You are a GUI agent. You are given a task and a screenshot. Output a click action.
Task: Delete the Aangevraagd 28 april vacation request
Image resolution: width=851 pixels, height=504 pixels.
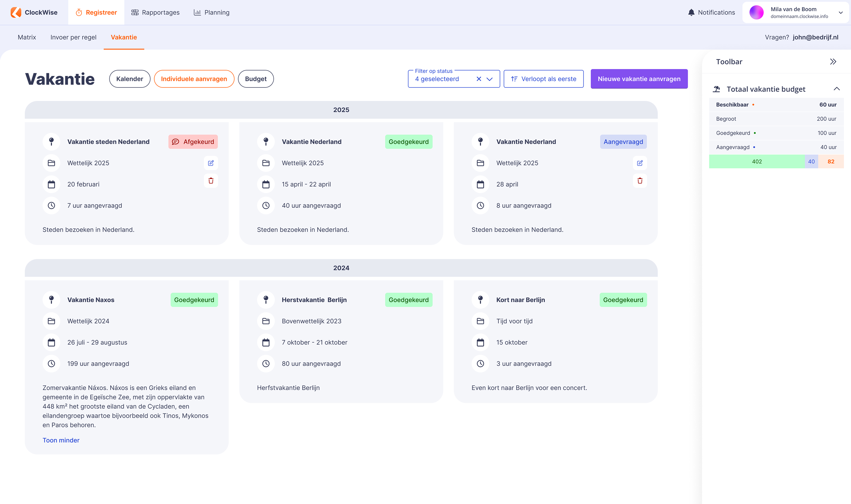point(640,181)
